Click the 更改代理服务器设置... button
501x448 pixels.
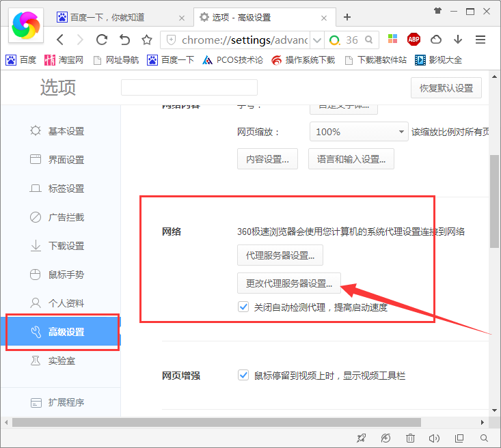coord(289,283)
